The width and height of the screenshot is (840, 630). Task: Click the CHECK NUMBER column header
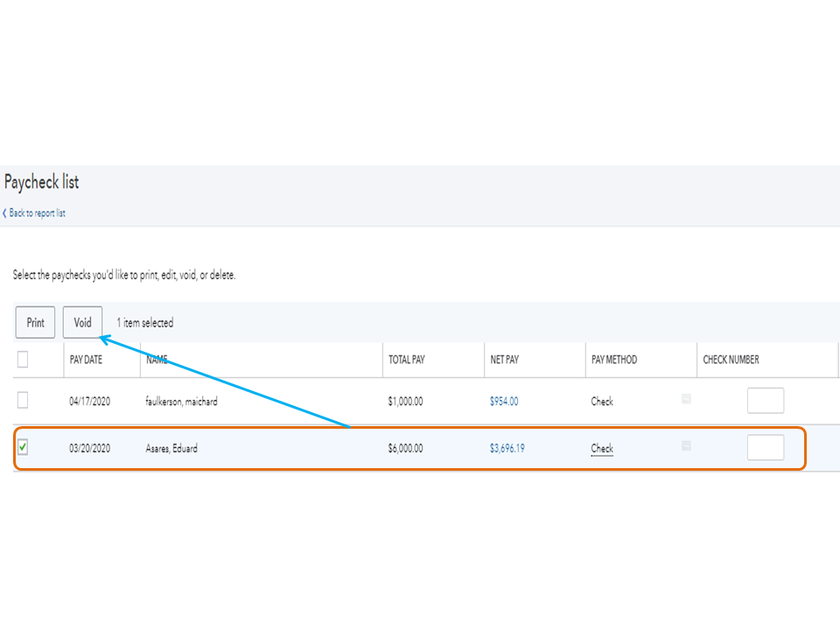tap(731, 360)
